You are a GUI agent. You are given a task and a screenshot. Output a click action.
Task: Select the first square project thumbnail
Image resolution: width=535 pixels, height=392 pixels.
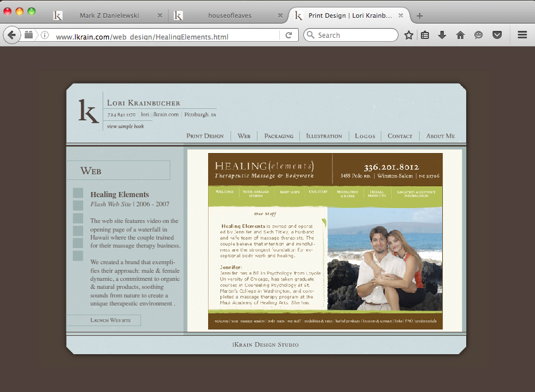point(78,193)
